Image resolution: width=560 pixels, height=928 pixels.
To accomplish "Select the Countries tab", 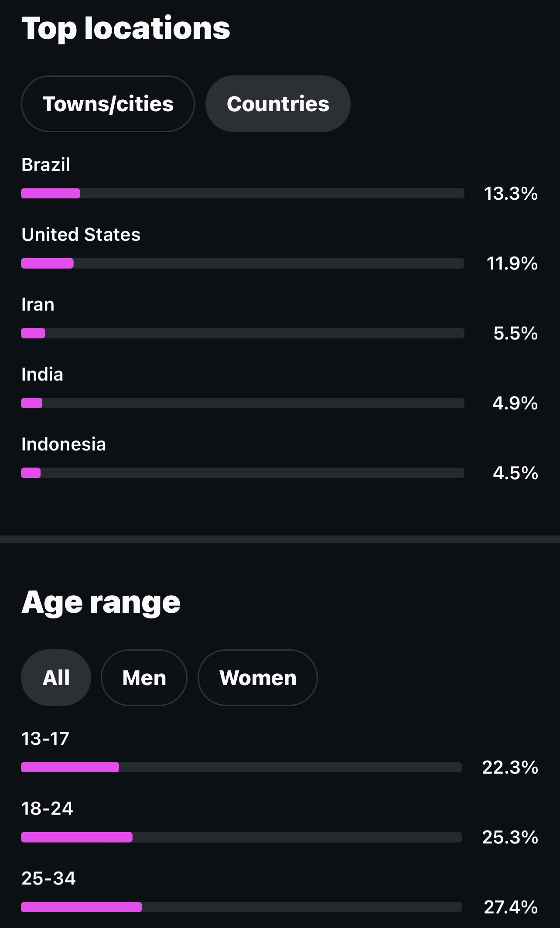I will click(278, 104).
